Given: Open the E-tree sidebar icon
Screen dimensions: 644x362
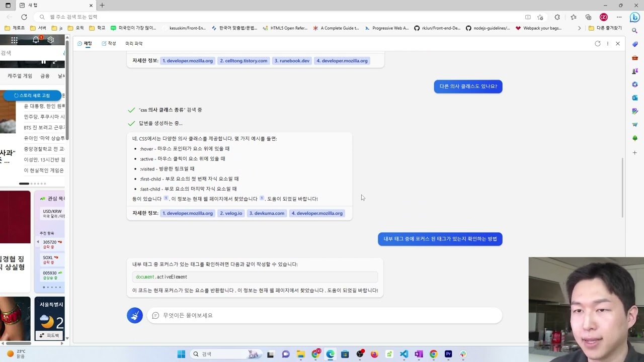Looking at the screenshot, I should point(635,138).
